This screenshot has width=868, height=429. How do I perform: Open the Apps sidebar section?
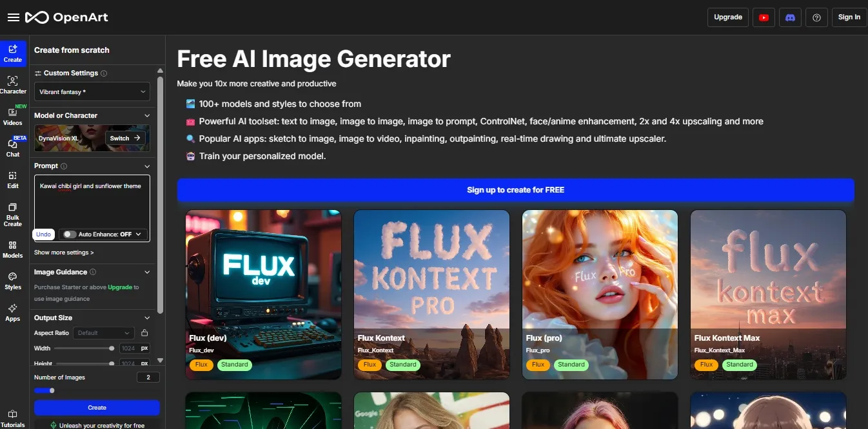click(13, 313)
